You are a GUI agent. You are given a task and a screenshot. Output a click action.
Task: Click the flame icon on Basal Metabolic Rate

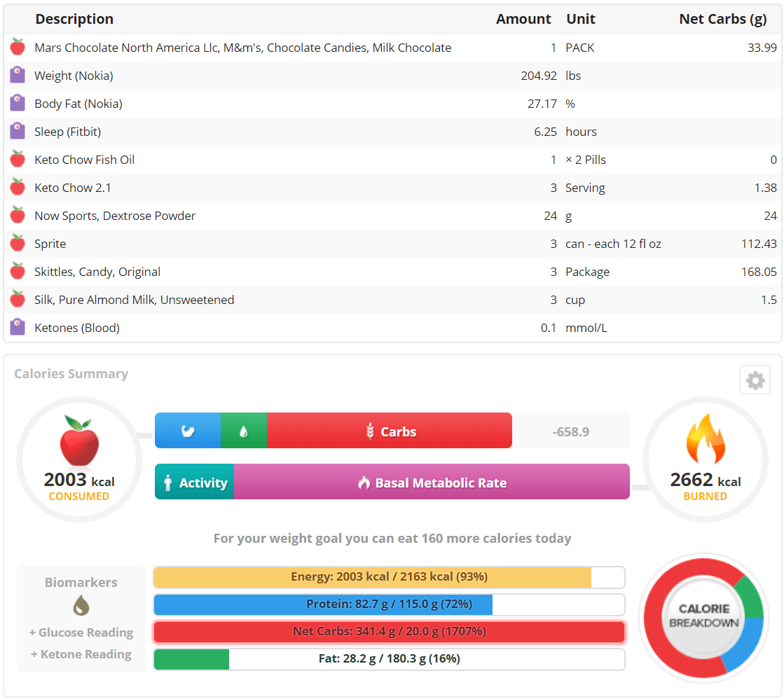pos(364,482)
